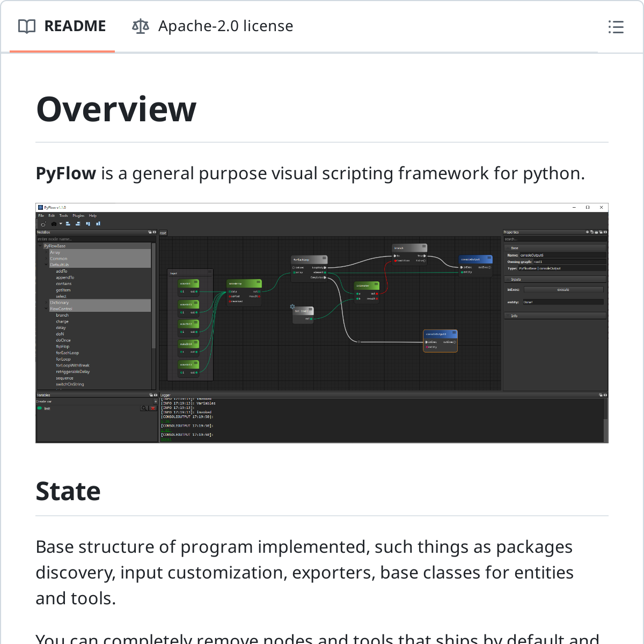
Task: Click the camera screenshot icon in PyFlow toolbar
Action: 54,224
